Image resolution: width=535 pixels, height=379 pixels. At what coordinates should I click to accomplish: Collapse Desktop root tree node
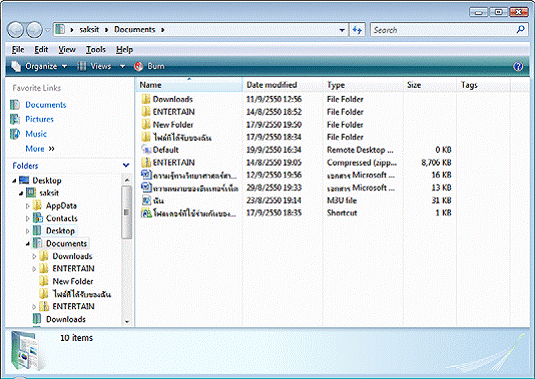(x=14, y=180)
